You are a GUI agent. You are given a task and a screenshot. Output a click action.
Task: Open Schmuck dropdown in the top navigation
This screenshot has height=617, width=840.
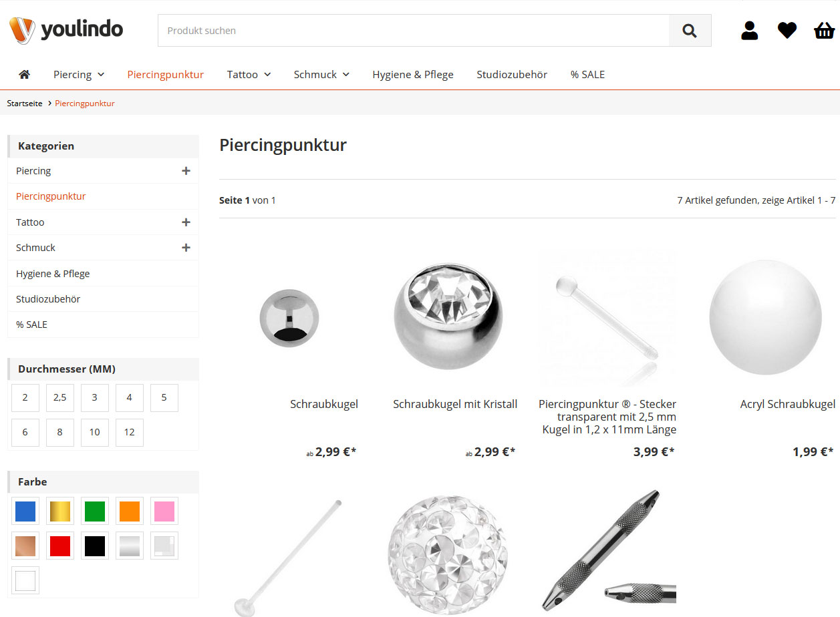(x=321, y=74)
